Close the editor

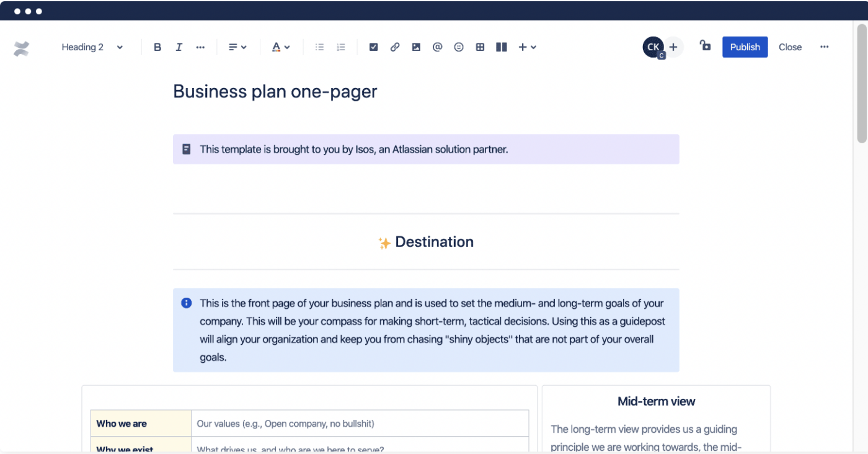point(790,47)
